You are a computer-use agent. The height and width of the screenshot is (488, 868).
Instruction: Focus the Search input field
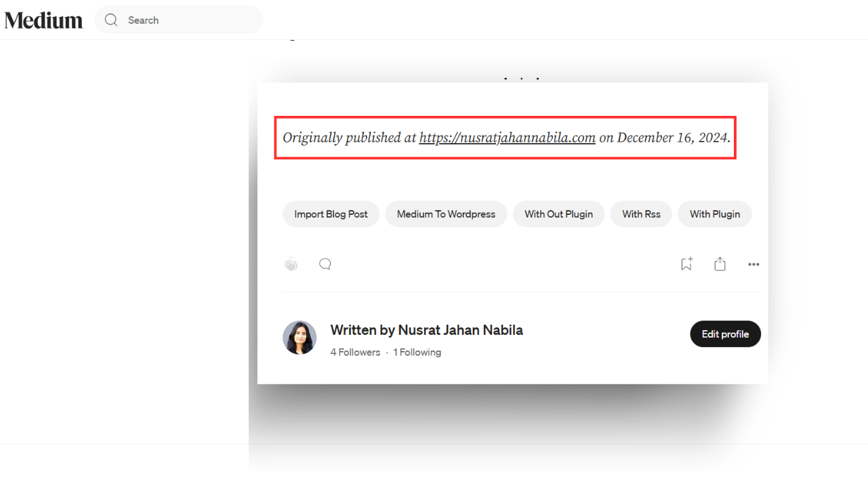(190, 20)
